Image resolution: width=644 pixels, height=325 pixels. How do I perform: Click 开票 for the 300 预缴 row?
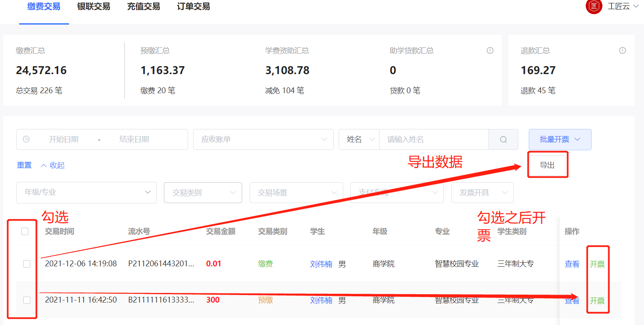[x=597, y=300]
